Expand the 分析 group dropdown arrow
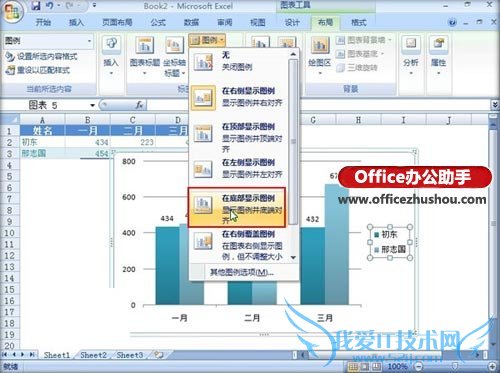Viewport: 500px width, 373px height. click(x=411, y=73)
